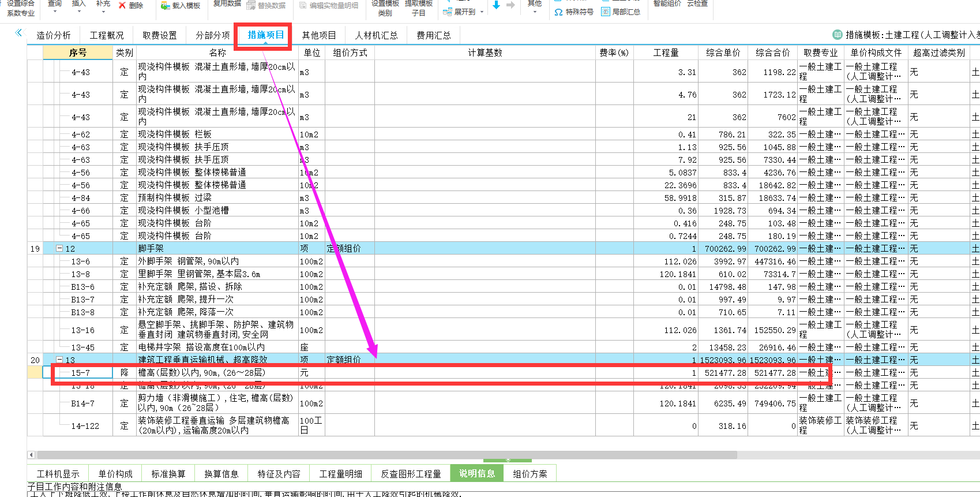Switch to the 造价分析 tab

[54, 35]
